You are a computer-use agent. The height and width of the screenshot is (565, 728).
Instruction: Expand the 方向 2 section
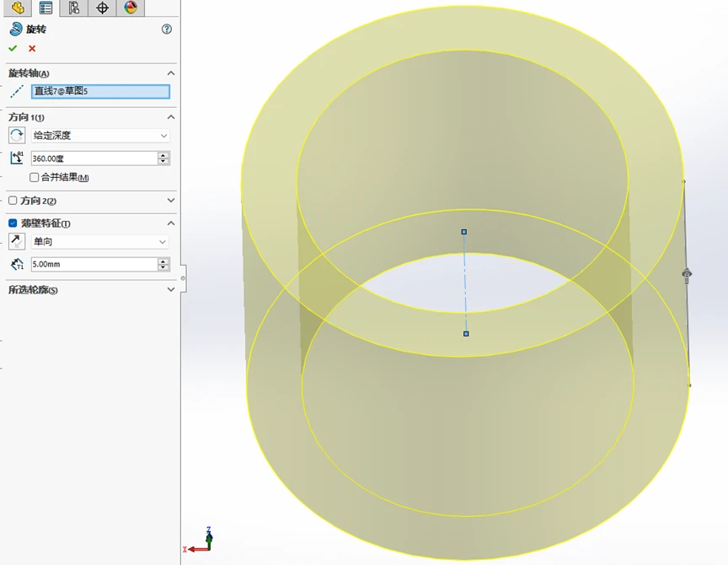pyautogui.click(x=171, y=200)
